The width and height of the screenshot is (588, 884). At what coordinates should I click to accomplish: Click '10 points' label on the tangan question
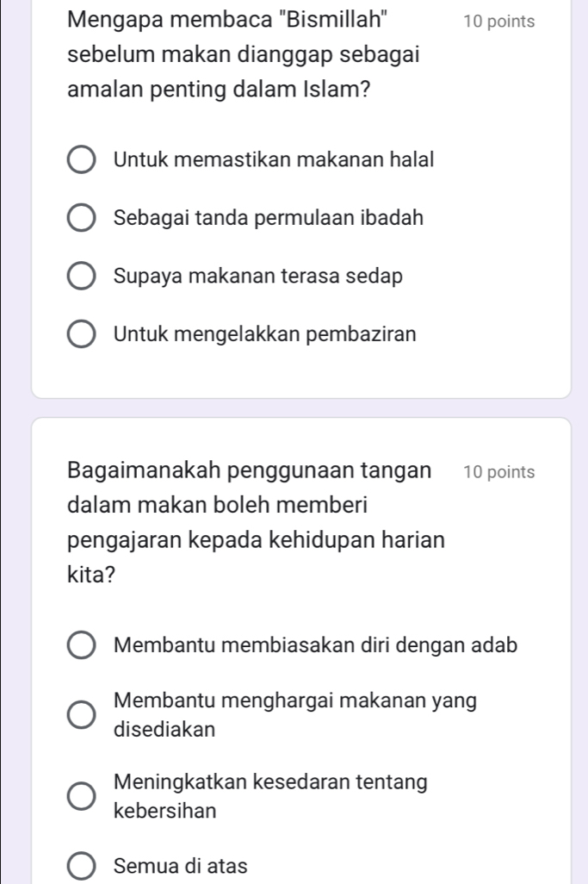point(498,472)
